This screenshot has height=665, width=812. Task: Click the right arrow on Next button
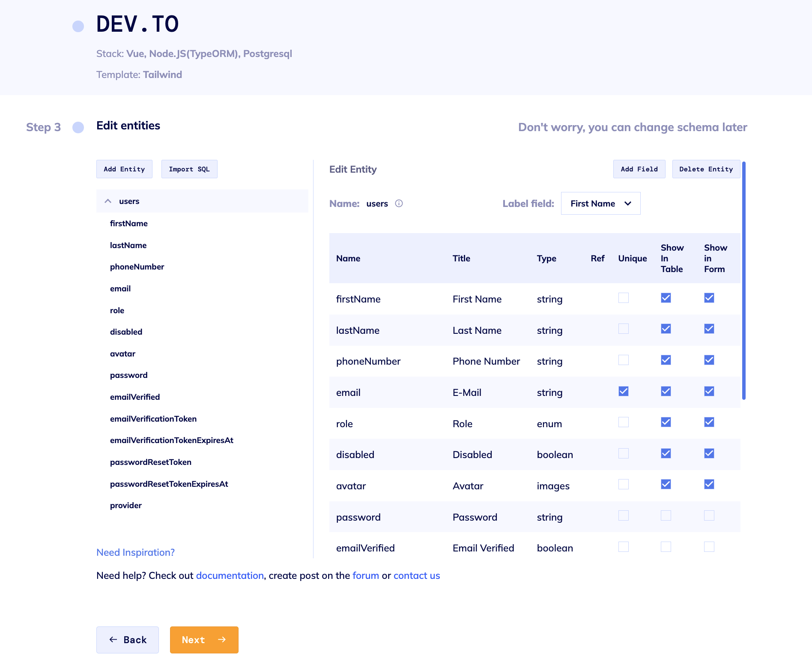coord(222,640)
